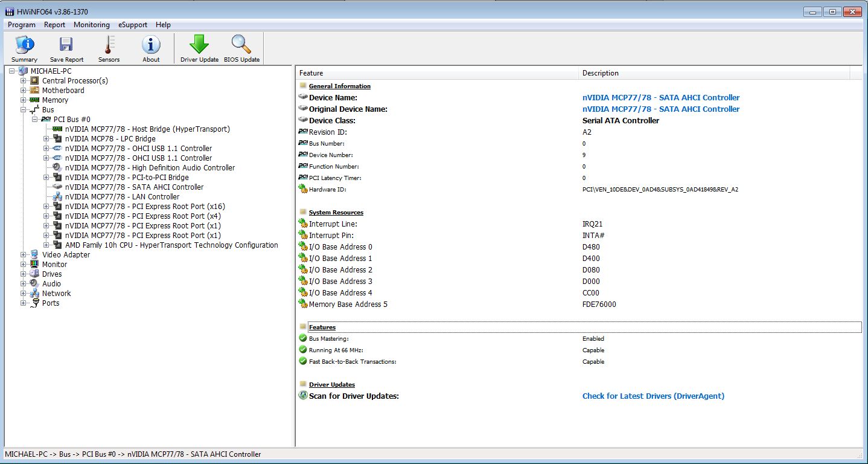The height and width of the screenshot is (464, 868).
Task: Click the Original Device Name value link
Action: pyautogui.click(x=661, y=109)
